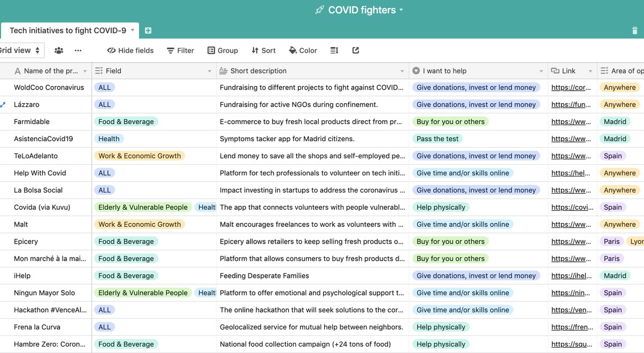Open the Filter menu
The image size is (644, 353).
tap(180, 50)
